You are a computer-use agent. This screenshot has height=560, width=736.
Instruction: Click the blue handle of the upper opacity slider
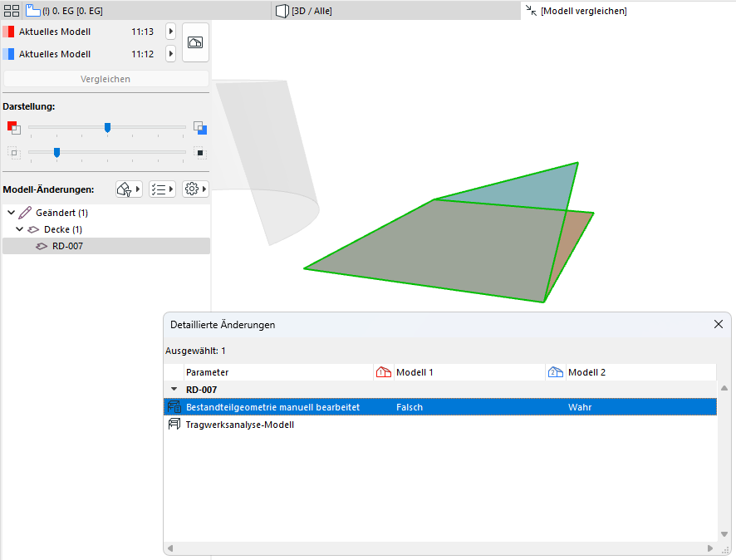click(x=107, y=128)
